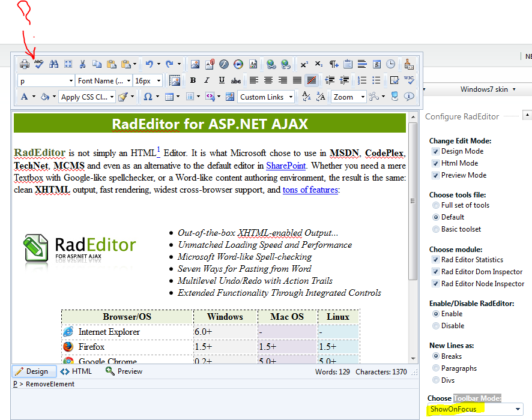Run the spell checker tool
This screenshot has width=532, height=420.
coord(38,64)
